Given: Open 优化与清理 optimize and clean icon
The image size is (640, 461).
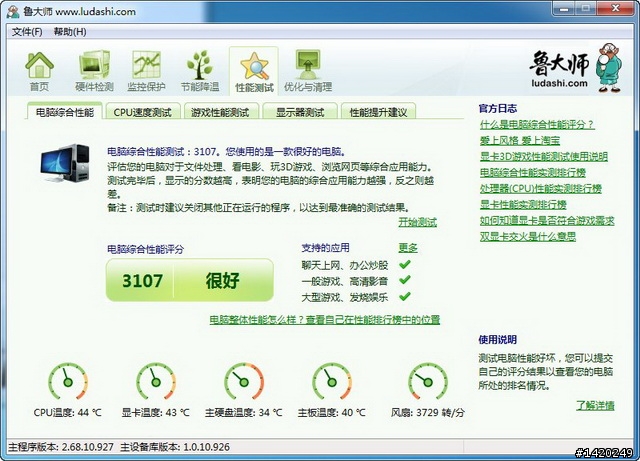Looking at the screenshot, I should pyautogui.click(x=308, y=71).
